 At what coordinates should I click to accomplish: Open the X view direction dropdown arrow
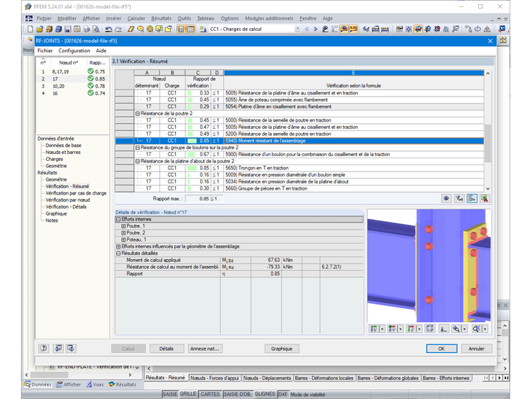pos(382,328)
